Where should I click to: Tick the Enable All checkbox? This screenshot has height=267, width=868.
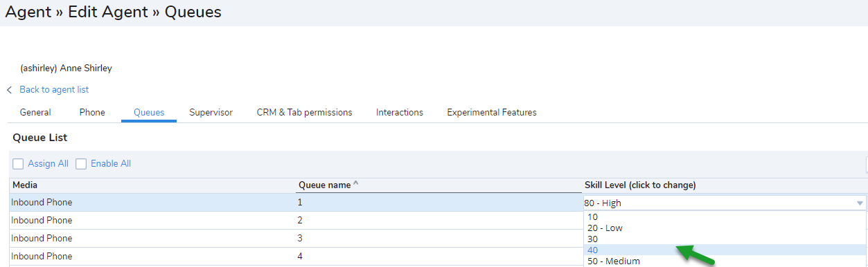tap(81, 164)
